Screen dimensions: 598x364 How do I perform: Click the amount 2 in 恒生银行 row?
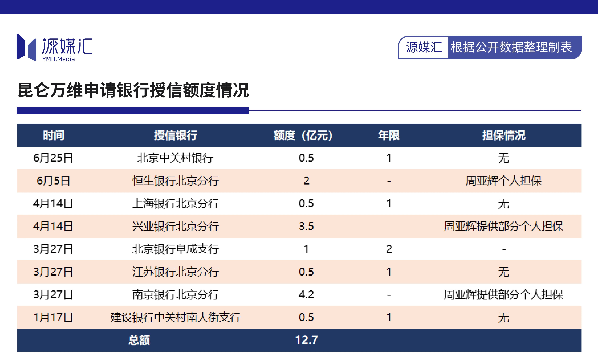[306, 181]
